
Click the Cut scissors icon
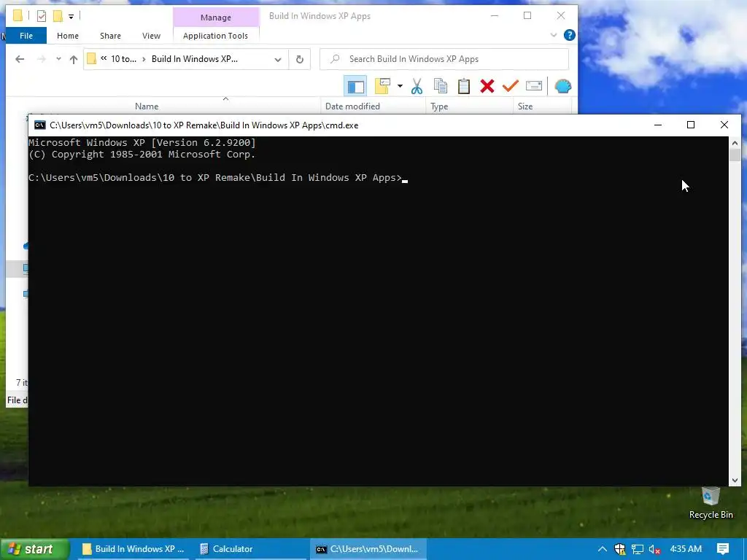(x=417, y=86)
